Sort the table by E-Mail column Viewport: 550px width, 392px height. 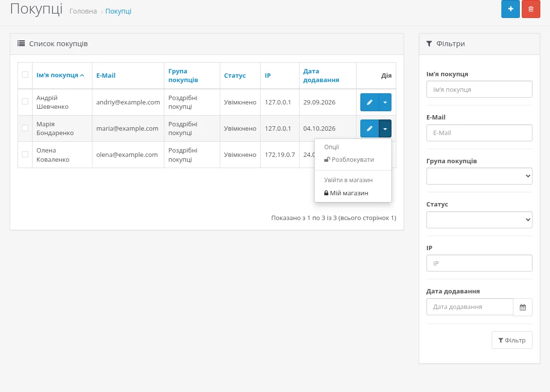(x=106, y=75)
